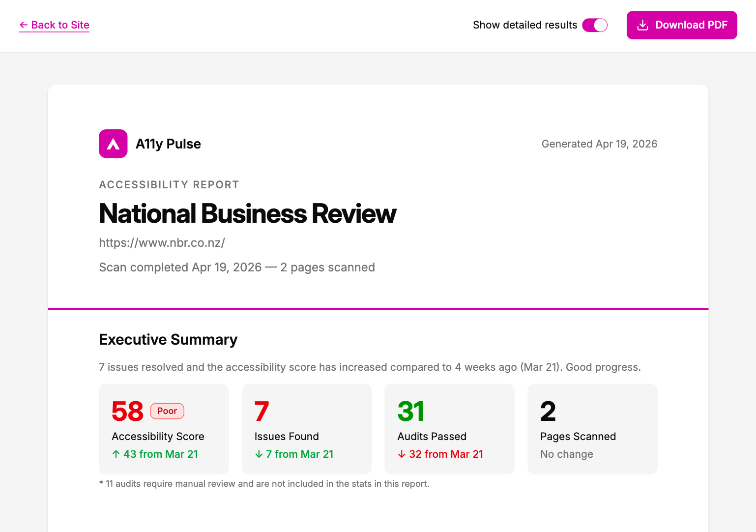756x532 pixels.
Task: Click the Pages Scanned label
Action: point(578,437)
